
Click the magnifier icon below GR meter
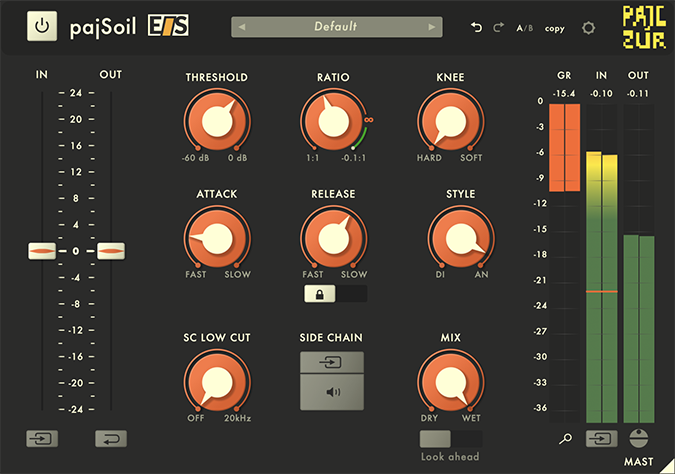click(x=566, y=438)
